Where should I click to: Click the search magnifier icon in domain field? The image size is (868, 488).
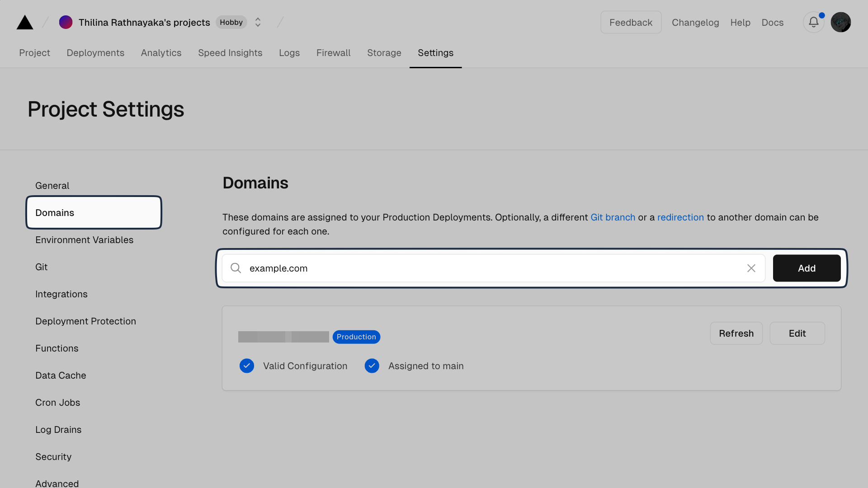pyautogui.click(x=236, y=268)
